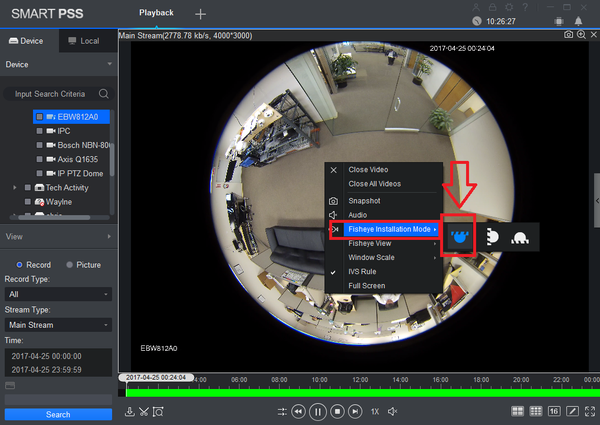Check the Bosch NBN camera checkbox
This screenshot has height=425, width=600.
pyautogui.click(x=40, y=145)
